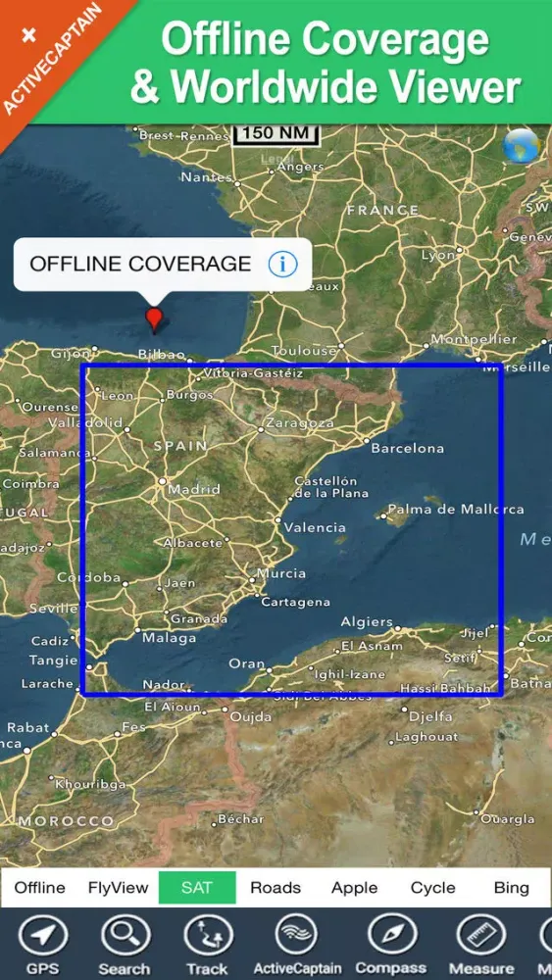Viewport: 552px width, 980px height.
Task: Click the Palma de Mallorca label
Action: 456,510
